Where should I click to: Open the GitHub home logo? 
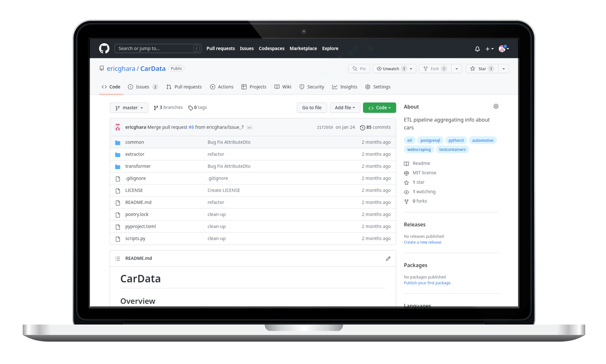tap(104, 49)
